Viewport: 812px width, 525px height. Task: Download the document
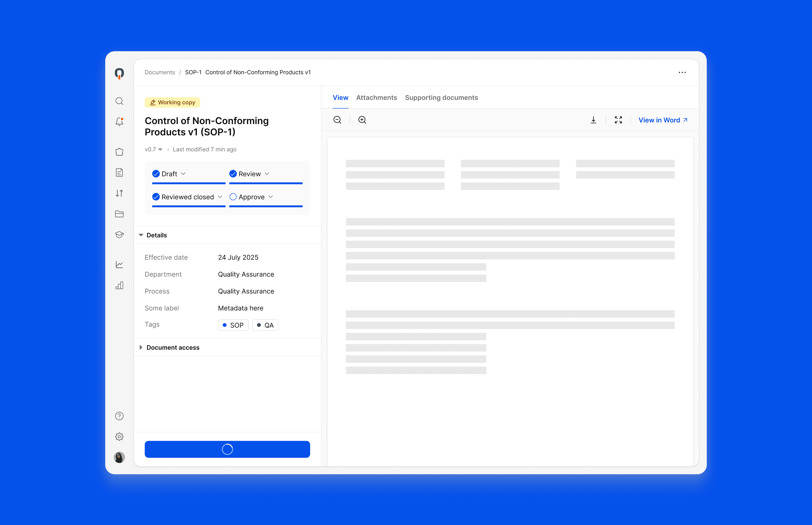pyautogui.click(x=593, y=120)
